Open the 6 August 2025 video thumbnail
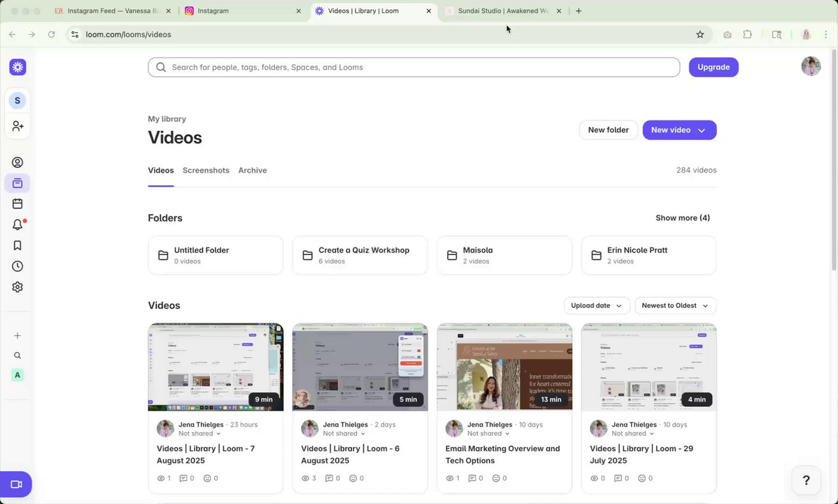The image size is (838, 504). point(360,367)
